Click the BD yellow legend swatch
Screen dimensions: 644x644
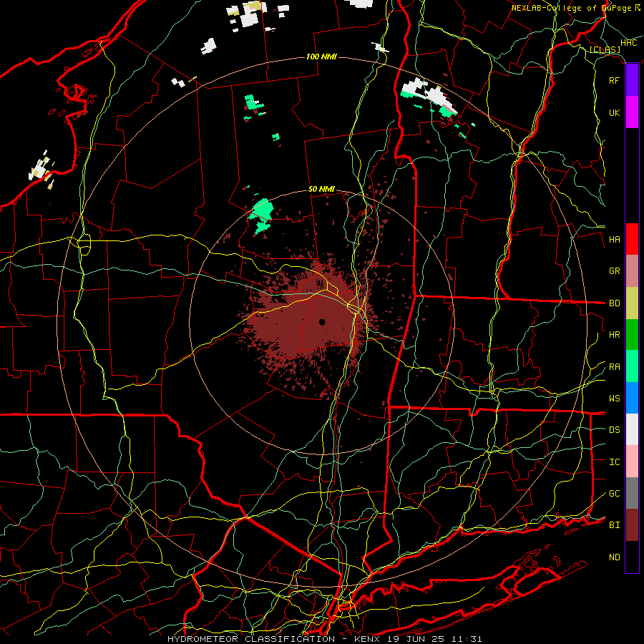(x=632, y=303)
